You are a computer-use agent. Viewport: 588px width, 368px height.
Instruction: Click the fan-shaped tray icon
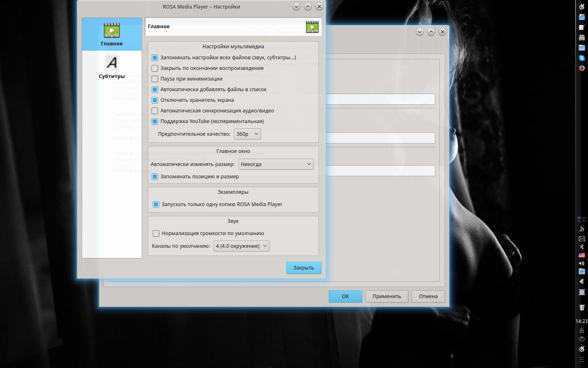582,229
